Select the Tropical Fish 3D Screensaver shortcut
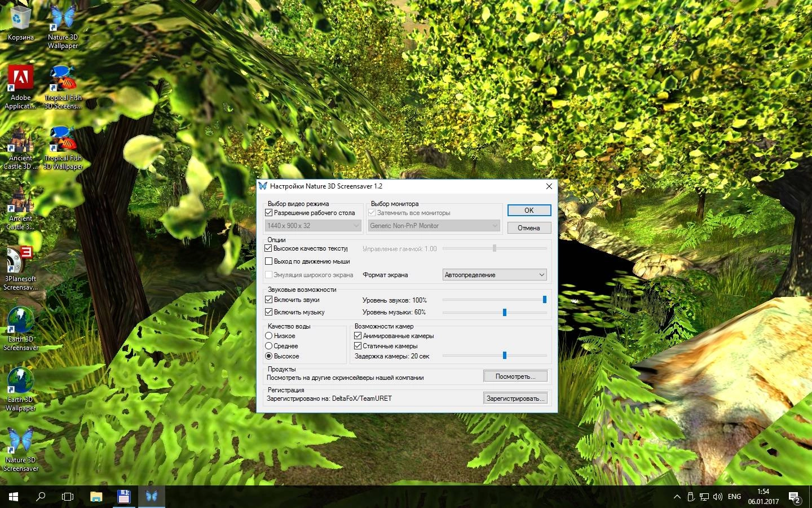Viewport: 812px width, 508px height. pyautogui.click(x=63, y=86)
